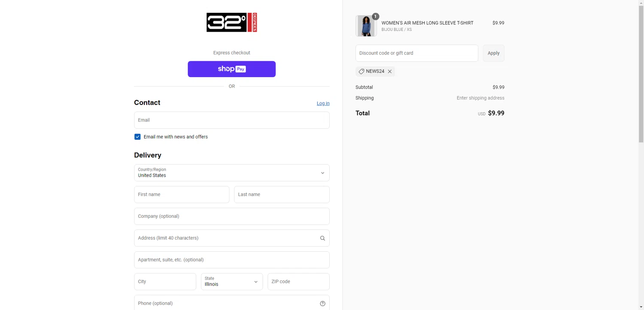Click the Total $9.99 amount
This screenshot has height=310, width=644.
coord(496,113)
